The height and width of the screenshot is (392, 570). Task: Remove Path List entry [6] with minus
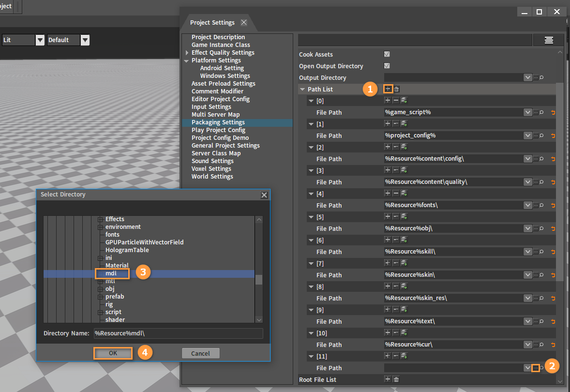click(x=396, y=240)
